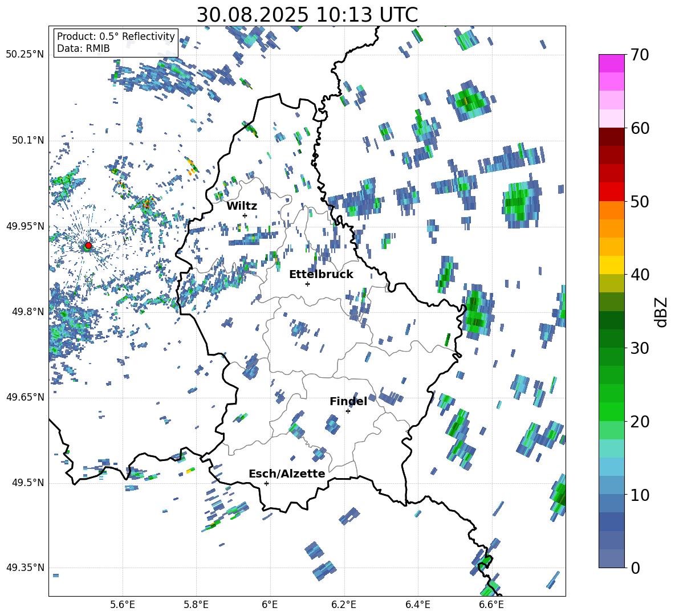
Task: Click the colorbar tick label 20
Action: click(640, 422)
